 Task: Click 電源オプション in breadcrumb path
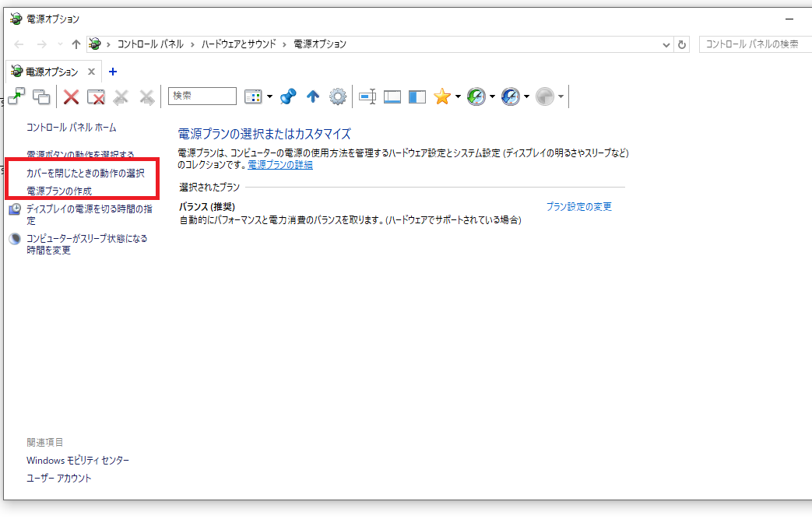tap(320, 44)
